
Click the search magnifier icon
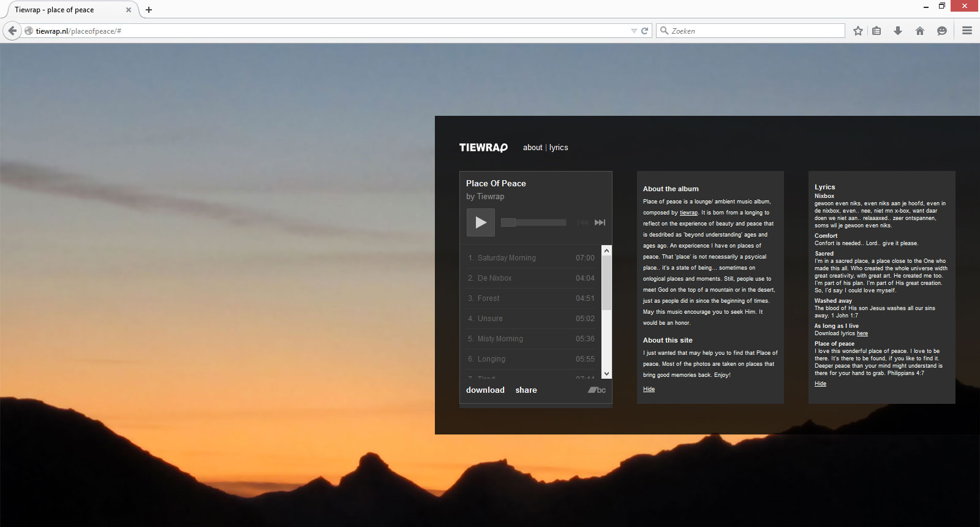tap(664, 31)
